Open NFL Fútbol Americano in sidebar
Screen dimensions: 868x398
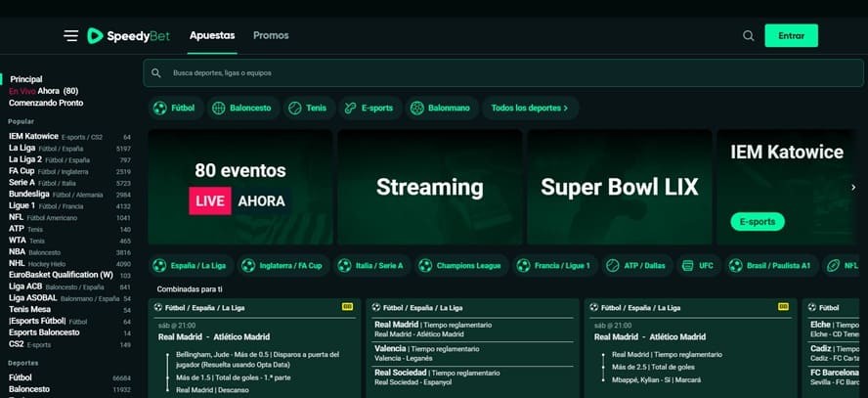pyautogui.click(x=69, y=217)
